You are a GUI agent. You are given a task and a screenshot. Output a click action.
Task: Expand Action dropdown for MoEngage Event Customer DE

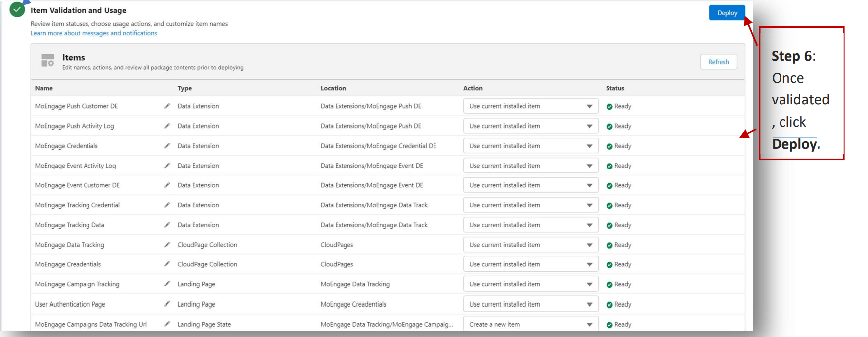[530, 185]
